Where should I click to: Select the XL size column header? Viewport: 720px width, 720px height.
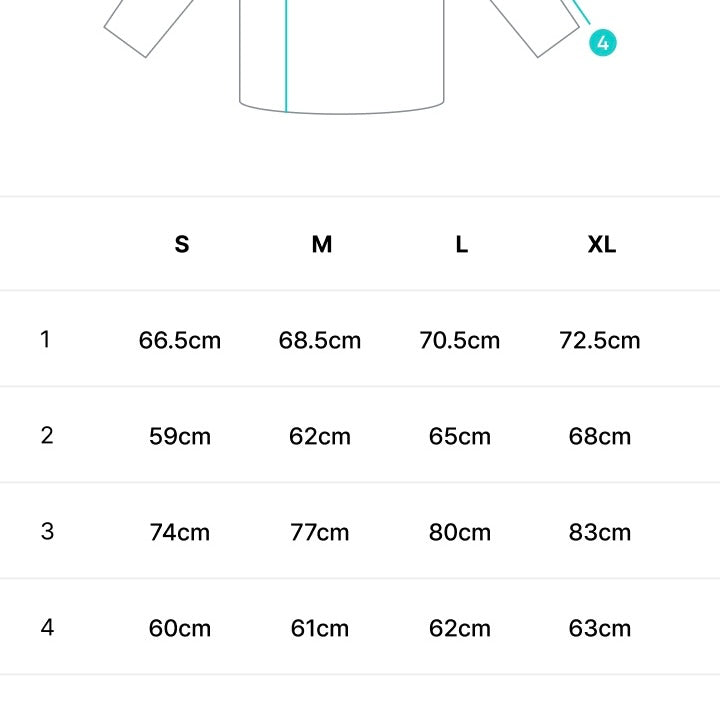(x=601, y=244)
